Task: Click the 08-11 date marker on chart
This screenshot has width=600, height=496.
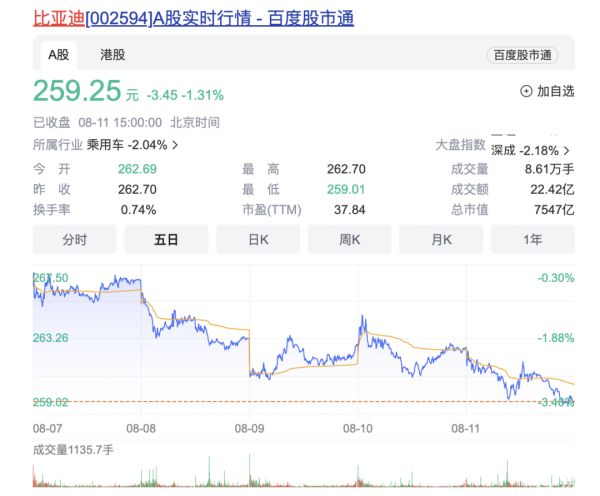Action: [x=467, y=427]
